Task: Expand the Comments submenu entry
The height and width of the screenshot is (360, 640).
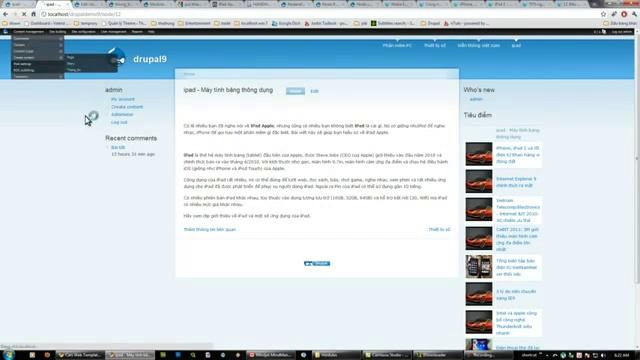Action: [38, 39]
